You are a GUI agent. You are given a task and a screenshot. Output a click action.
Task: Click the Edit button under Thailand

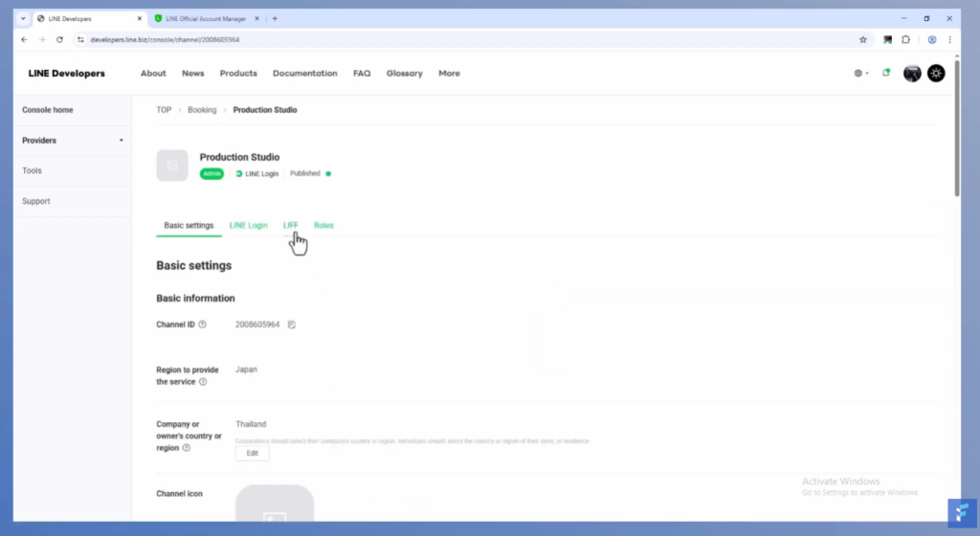(252, 453)
